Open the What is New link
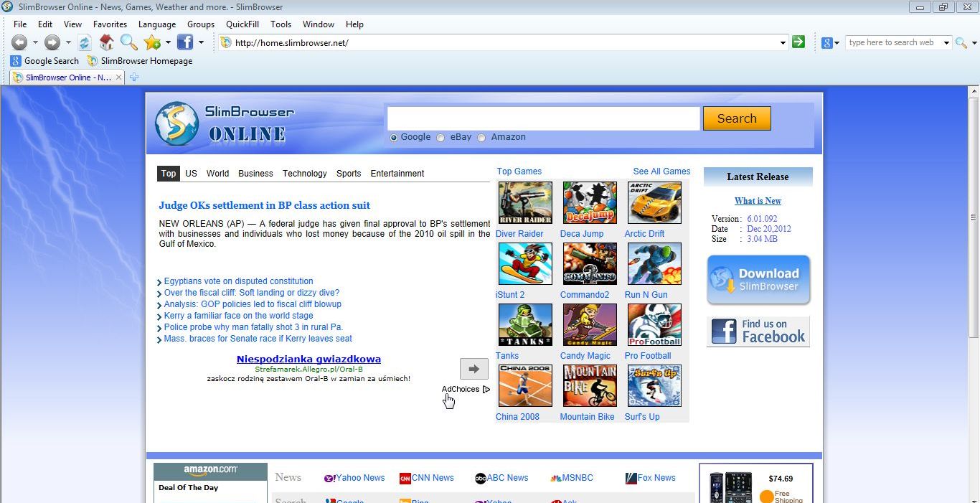980x503 pixels. [758, 201]
